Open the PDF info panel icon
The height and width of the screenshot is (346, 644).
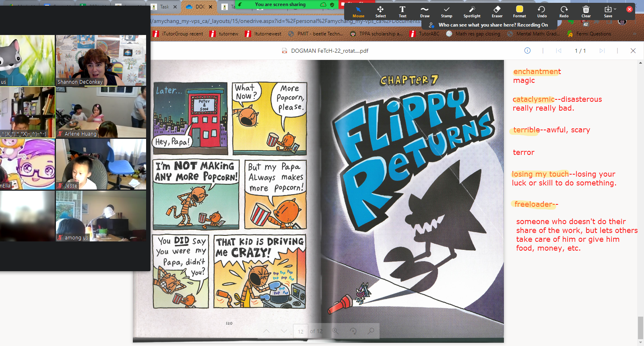point(527,51)
